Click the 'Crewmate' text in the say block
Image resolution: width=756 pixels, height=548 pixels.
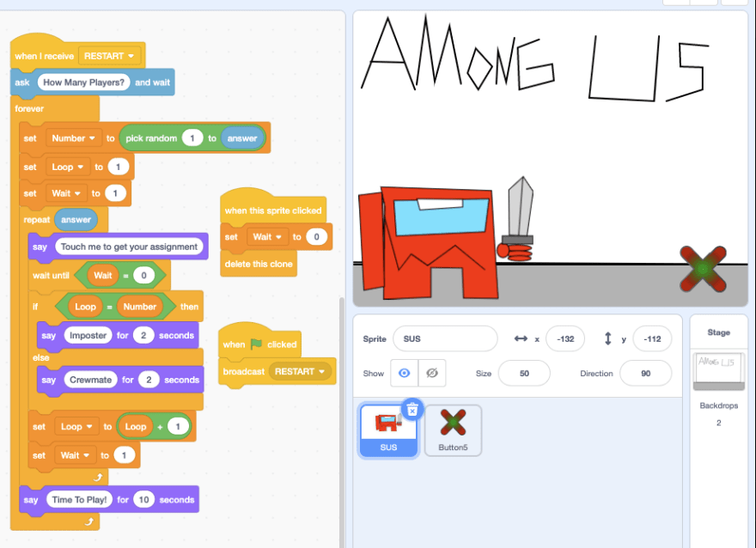pos(91,380)
